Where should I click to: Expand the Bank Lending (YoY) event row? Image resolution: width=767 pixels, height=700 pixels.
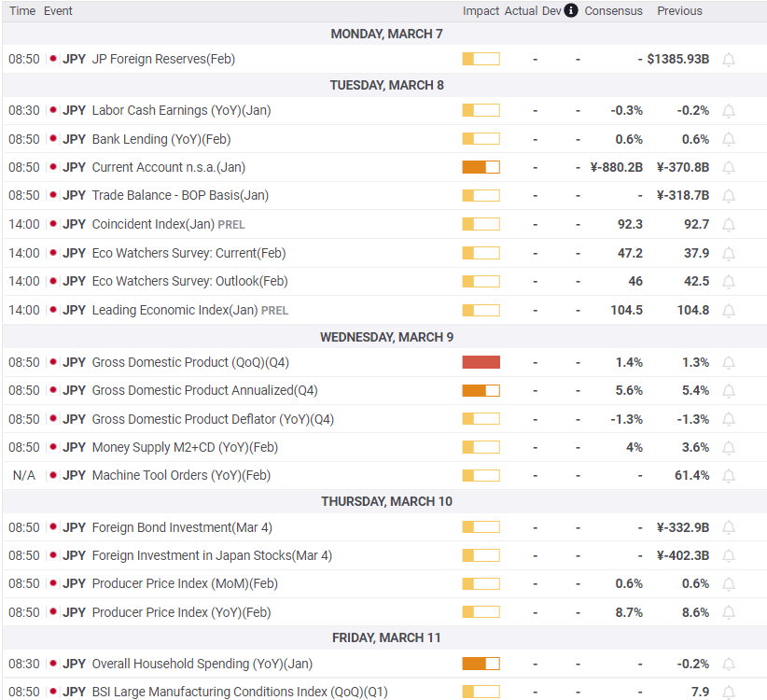(x=160, y=139)
